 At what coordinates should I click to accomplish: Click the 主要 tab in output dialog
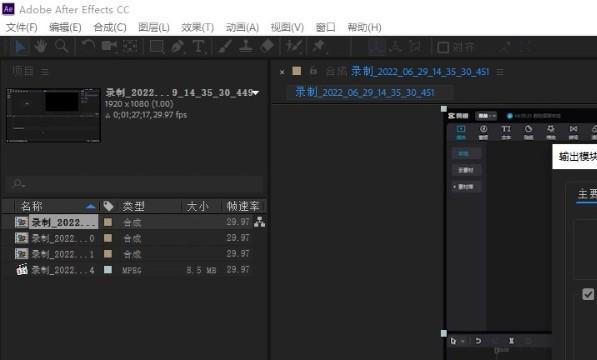click(x=587, y=194)
